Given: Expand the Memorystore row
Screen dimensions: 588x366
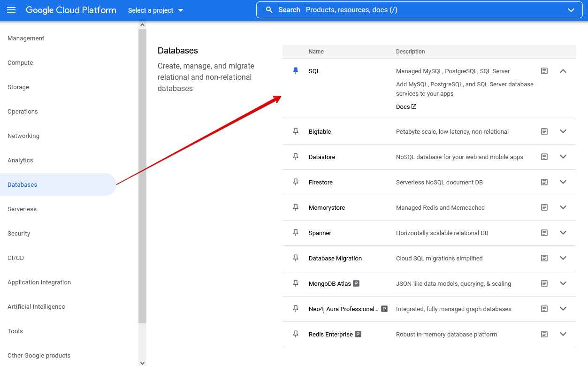Looking at the screenshot, I should click(563, 207).
